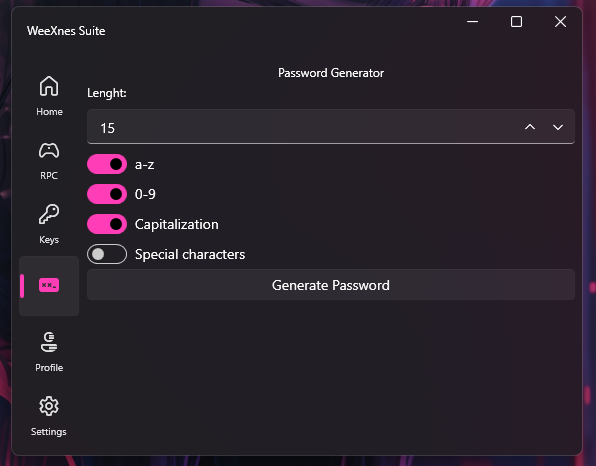This screenshot has height=466, width=596.
Task: Select the Settings label in sidebar
Action: pyautogui.click(x=49, y=432)
